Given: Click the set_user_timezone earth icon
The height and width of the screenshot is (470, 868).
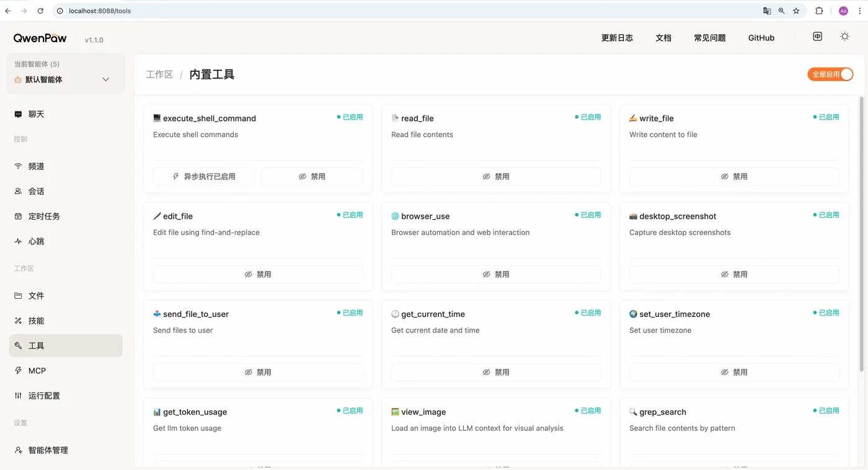Looking at the screenshot, I should click(x=633, y=314).
